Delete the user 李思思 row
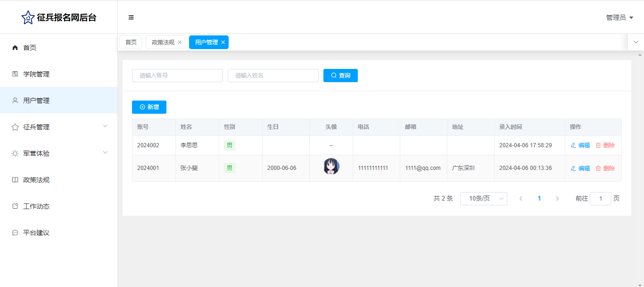This screenshot has width=644, height=287. tap(605, 145)
